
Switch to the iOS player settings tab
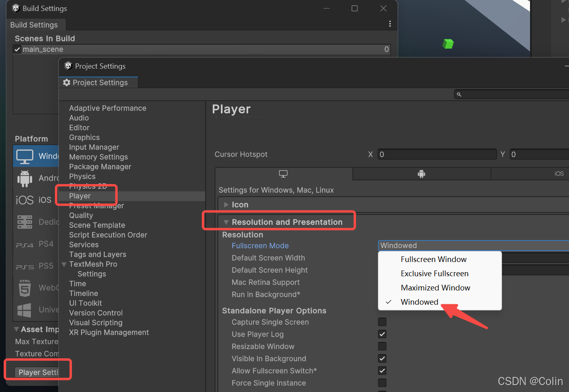[559, 174]
